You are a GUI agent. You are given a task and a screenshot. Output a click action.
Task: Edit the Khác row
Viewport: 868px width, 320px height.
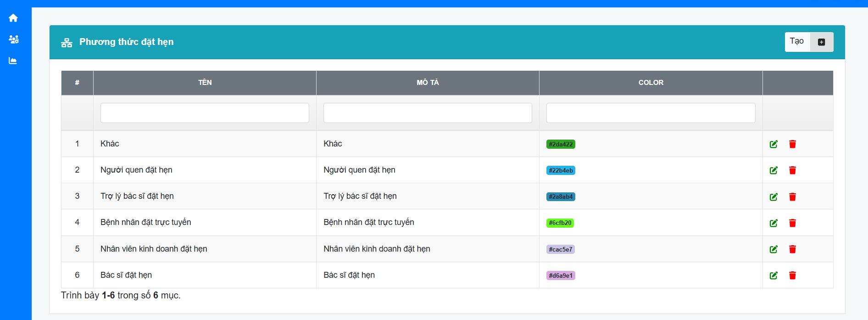[x=773, y=144]
